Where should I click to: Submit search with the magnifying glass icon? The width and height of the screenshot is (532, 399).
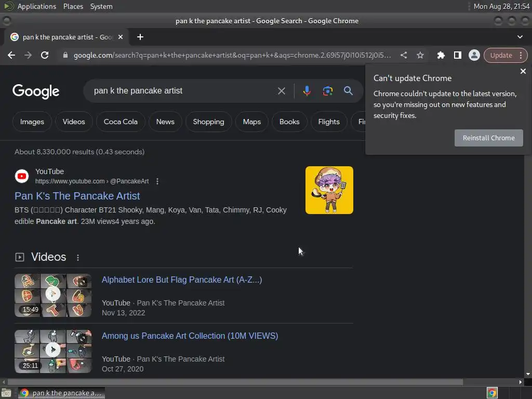point(348,91)
